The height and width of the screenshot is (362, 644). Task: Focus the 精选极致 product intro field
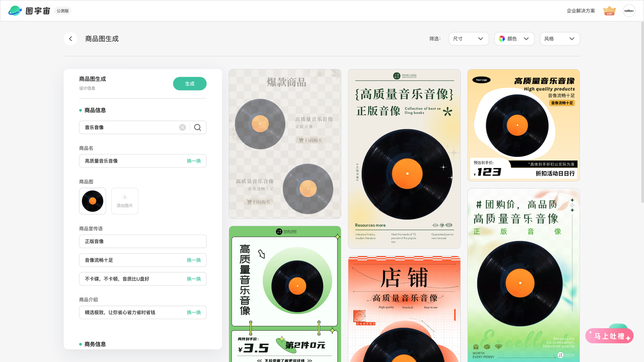[x=143, y=313]
